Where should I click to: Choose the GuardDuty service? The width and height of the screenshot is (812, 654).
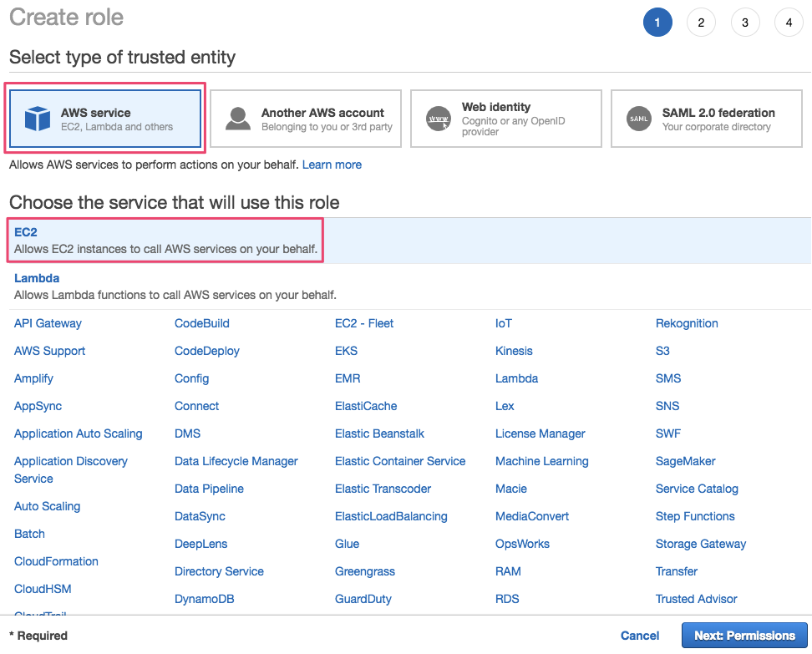363,599
